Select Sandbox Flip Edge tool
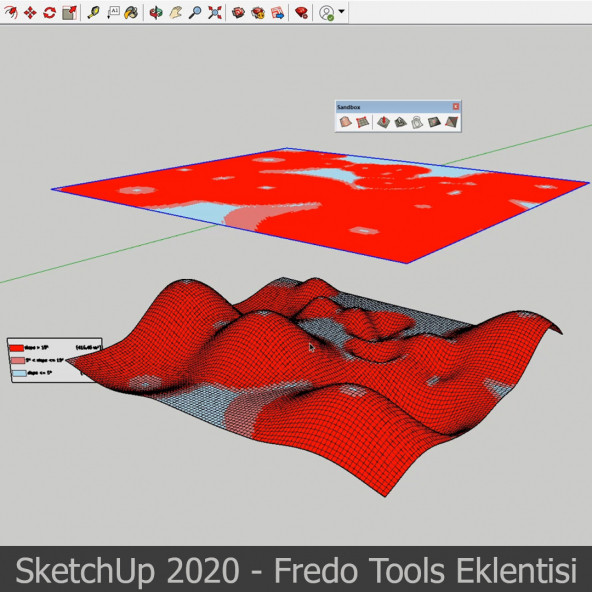This screenshot has height=592, width=592. point(451,122)
